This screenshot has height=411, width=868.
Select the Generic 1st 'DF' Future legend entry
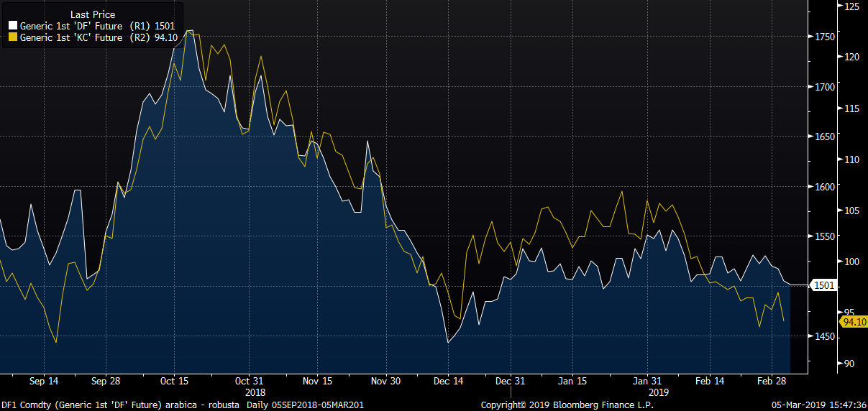91,27
